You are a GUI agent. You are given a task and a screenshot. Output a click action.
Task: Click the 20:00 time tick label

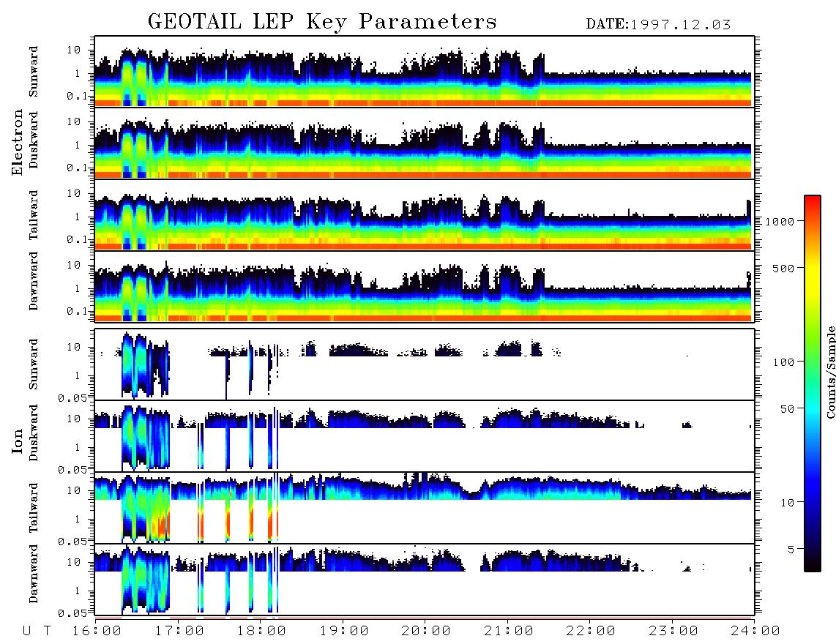(427, 632)
